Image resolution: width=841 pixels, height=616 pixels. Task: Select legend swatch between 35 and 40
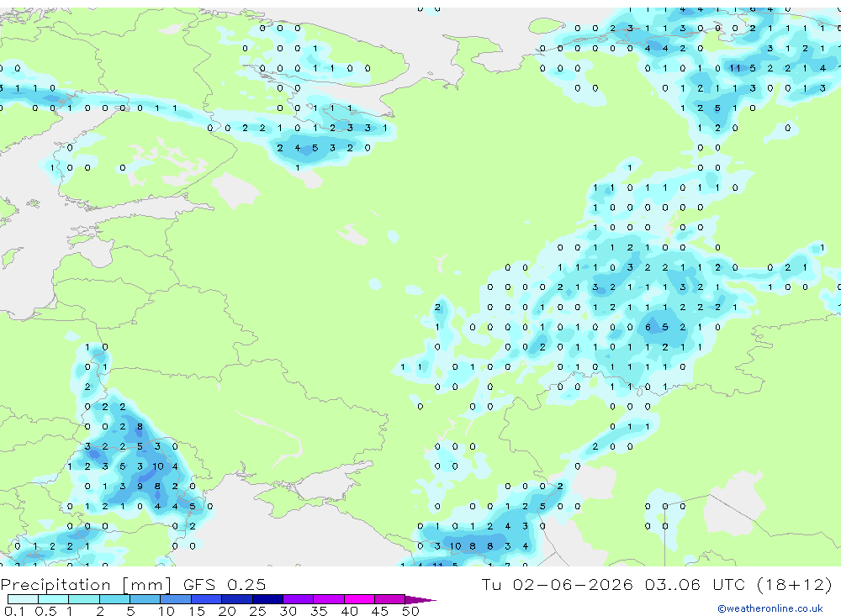[x=329, y=599]
